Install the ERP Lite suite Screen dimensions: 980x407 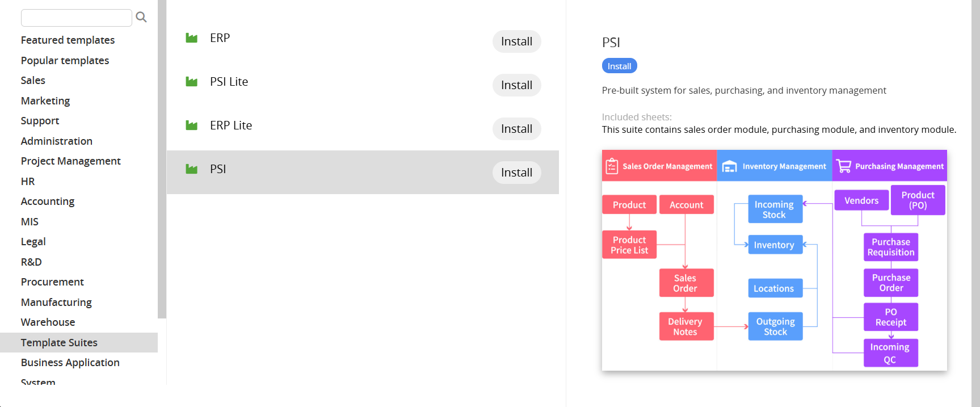[x=516, y=129]
